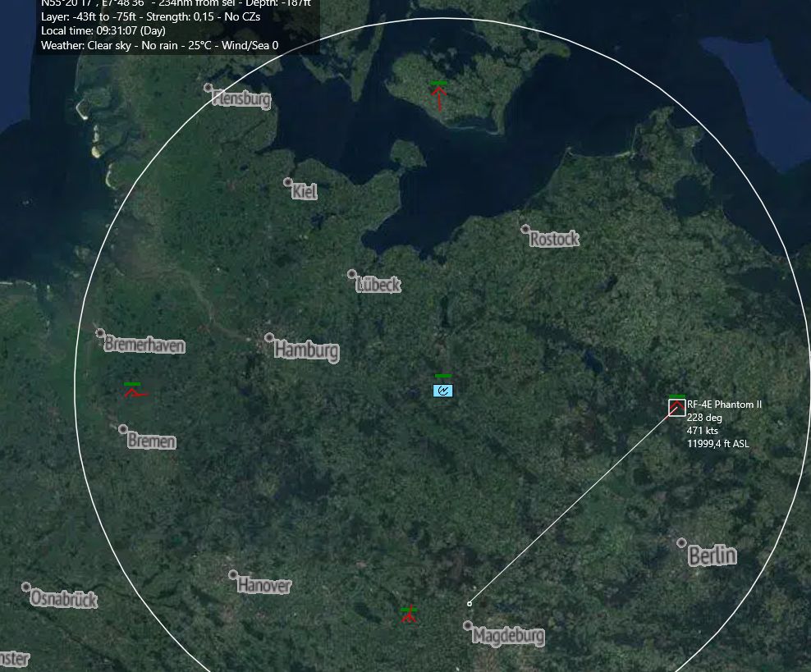Click the red hostile aircraft near Bremerhaven
The image size is (811, 672).
tap(135, 393)
